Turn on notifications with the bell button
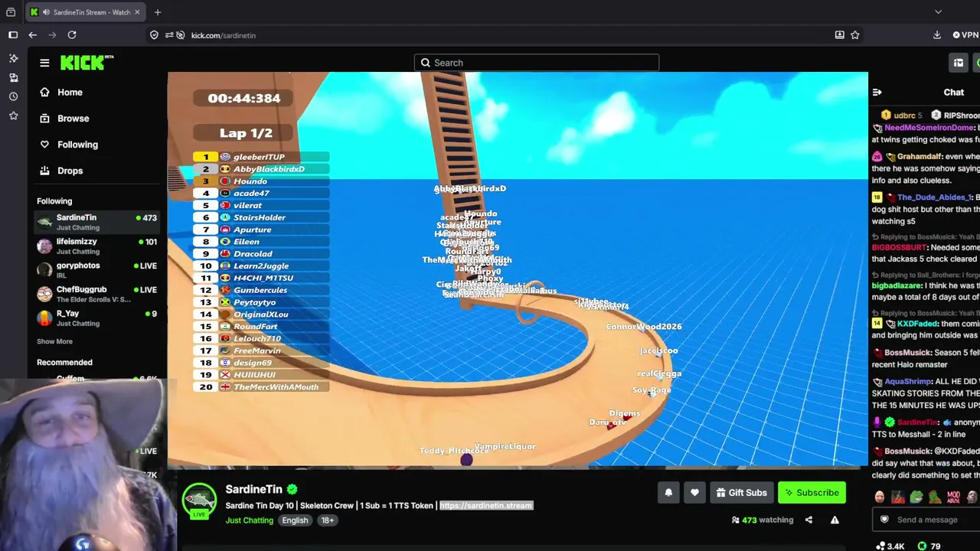 coord(668,493)
